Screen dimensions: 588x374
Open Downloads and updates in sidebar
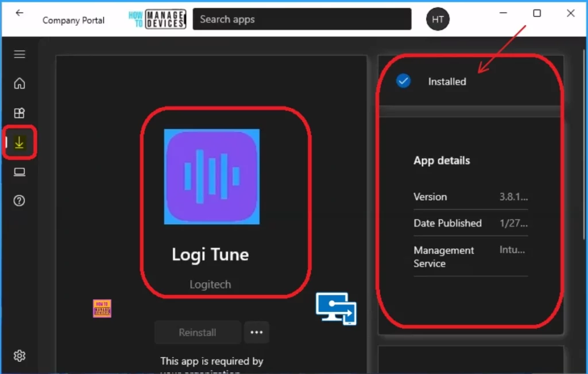click(x=19, y=142)
